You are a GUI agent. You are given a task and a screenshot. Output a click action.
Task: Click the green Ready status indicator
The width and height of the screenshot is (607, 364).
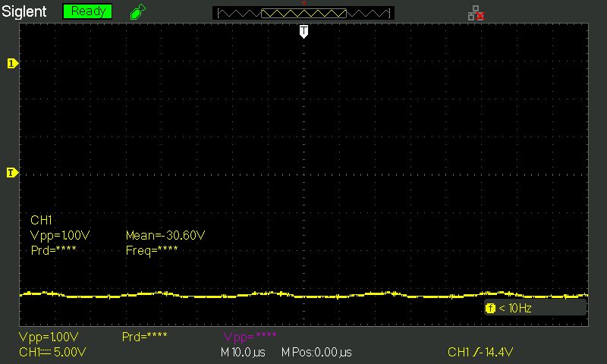tap(87, 11)
